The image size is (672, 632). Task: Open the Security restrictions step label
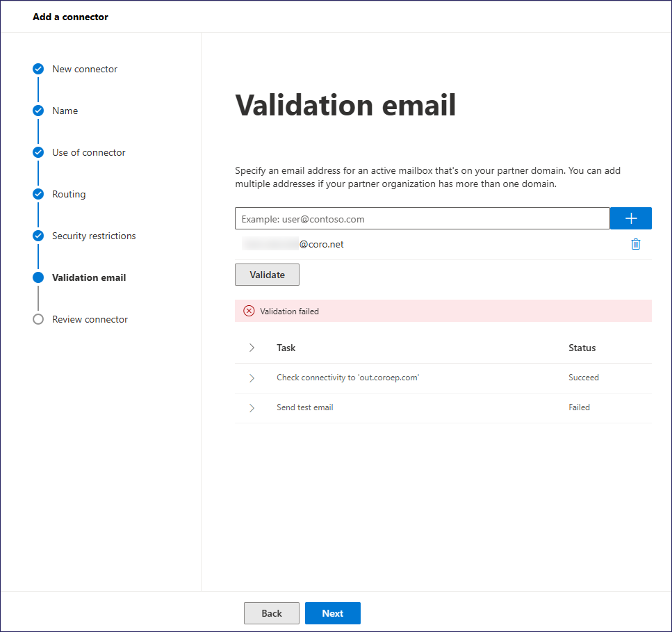[94, 236]
